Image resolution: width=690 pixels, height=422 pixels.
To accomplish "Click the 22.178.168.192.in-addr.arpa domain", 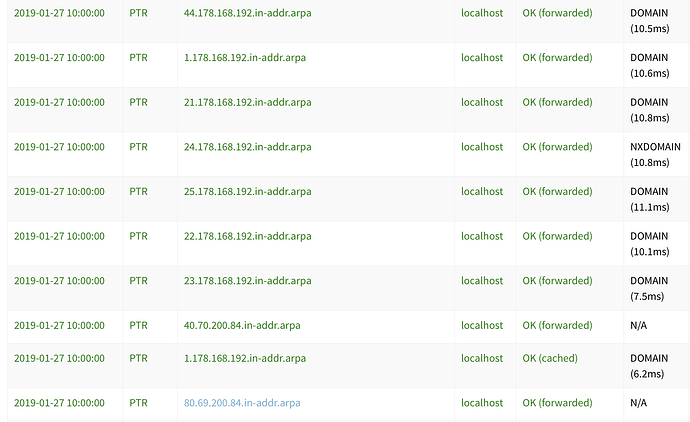I will [247, 236].
